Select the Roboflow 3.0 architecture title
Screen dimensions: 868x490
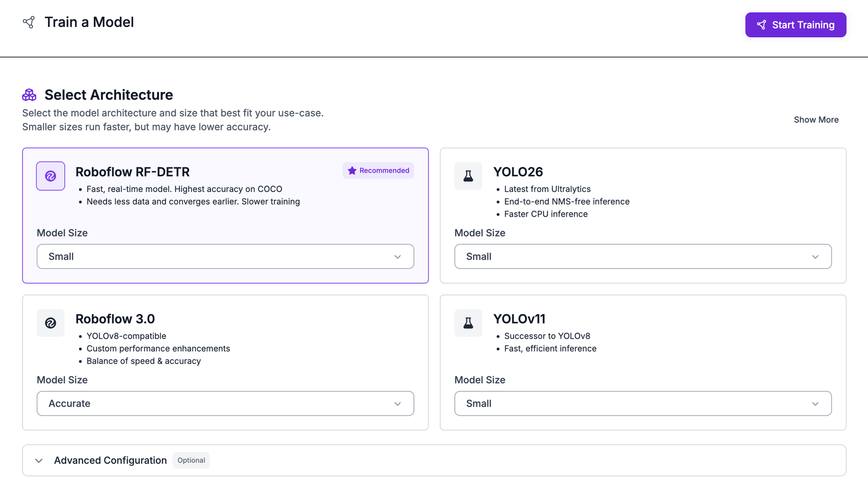115,319
